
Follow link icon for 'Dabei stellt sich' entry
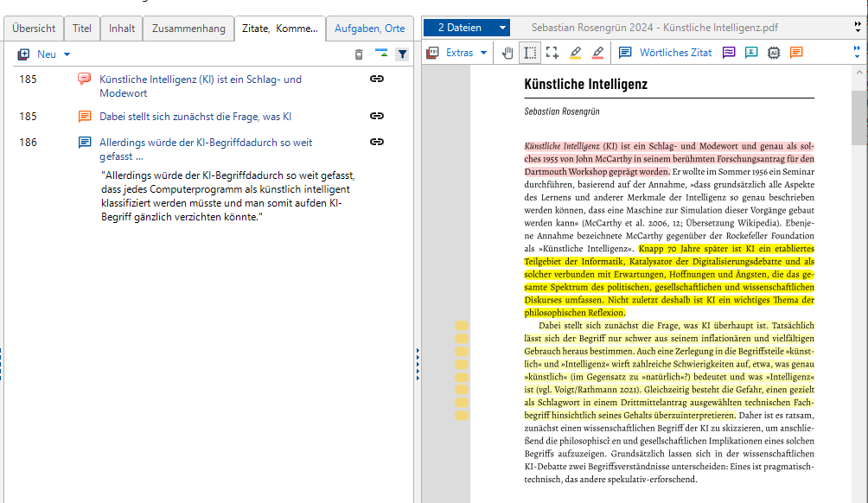pyautogui.click(x=377, y=116)
